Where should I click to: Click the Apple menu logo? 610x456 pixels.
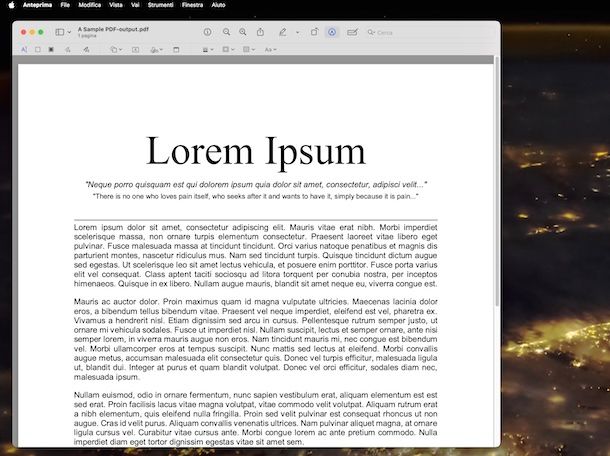(x=10, y=5)
